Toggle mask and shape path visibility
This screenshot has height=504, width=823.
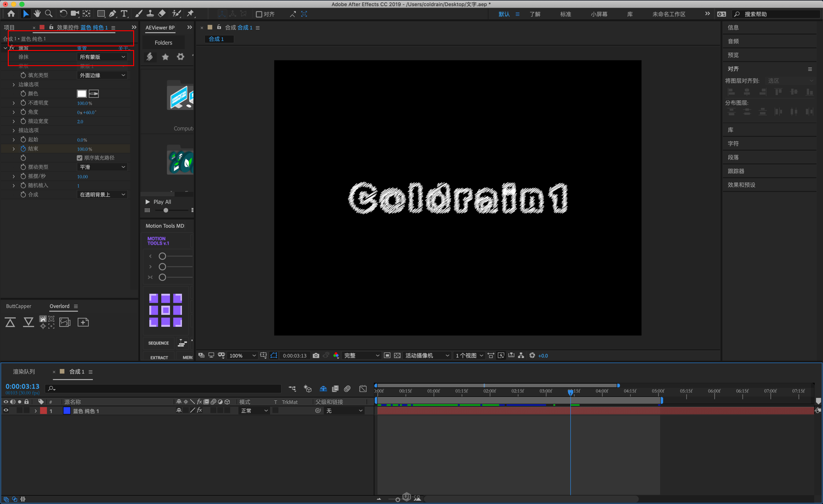pos(274,356)
